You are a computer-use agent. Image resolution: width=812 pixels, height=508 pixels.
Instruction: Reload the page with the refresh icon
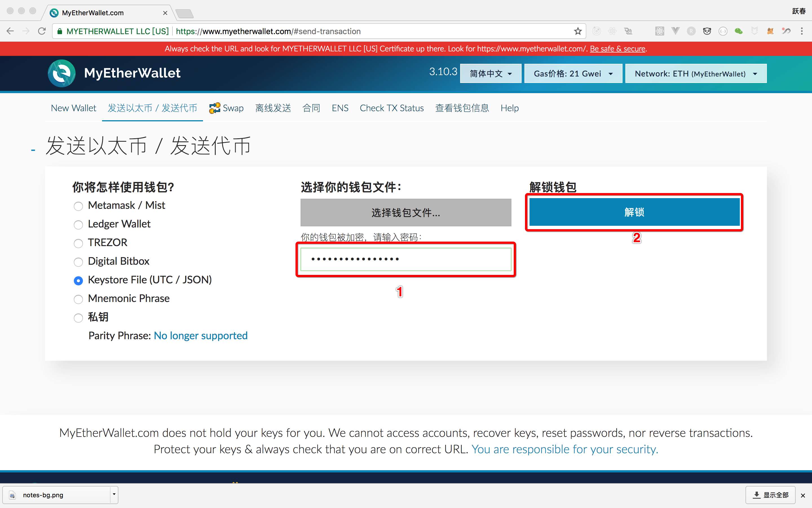pos(42,31)
